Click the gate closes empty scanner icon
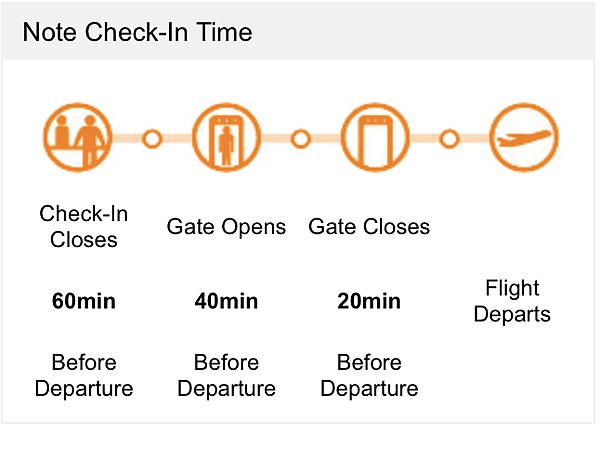600x459 pixels. pos(375,137)
